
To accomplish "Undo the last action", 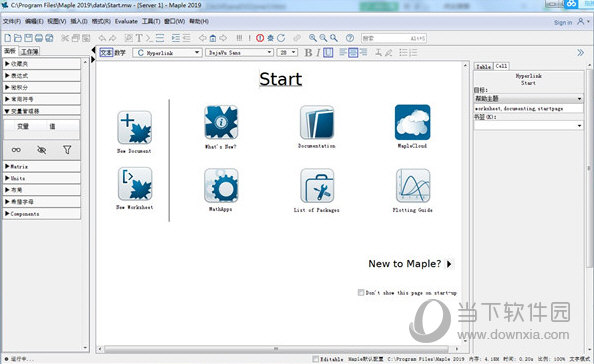I will [x=102, y=38].
